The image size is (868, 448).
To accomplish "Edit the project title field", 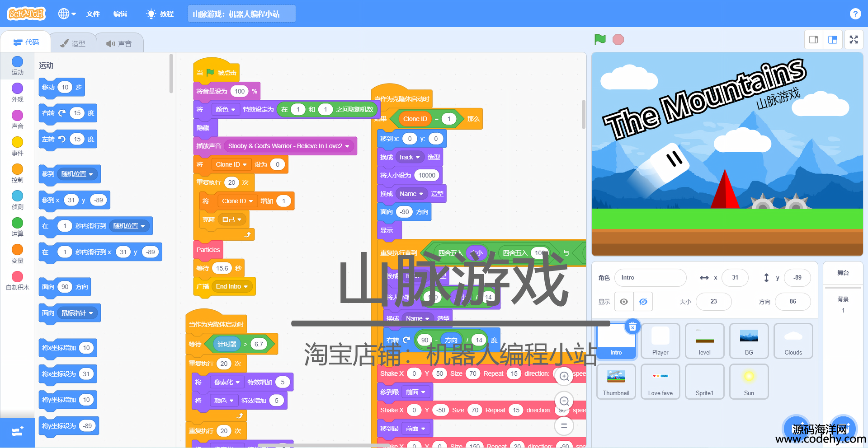I will tap(241, 14).
